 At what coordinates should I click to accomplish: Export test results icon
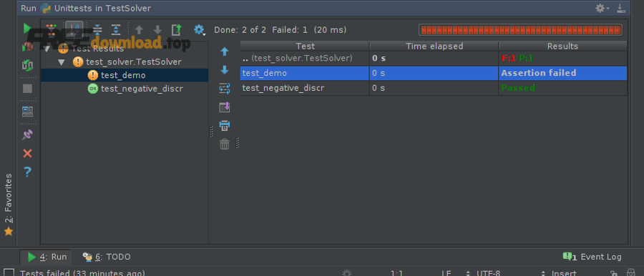[176, 29]
